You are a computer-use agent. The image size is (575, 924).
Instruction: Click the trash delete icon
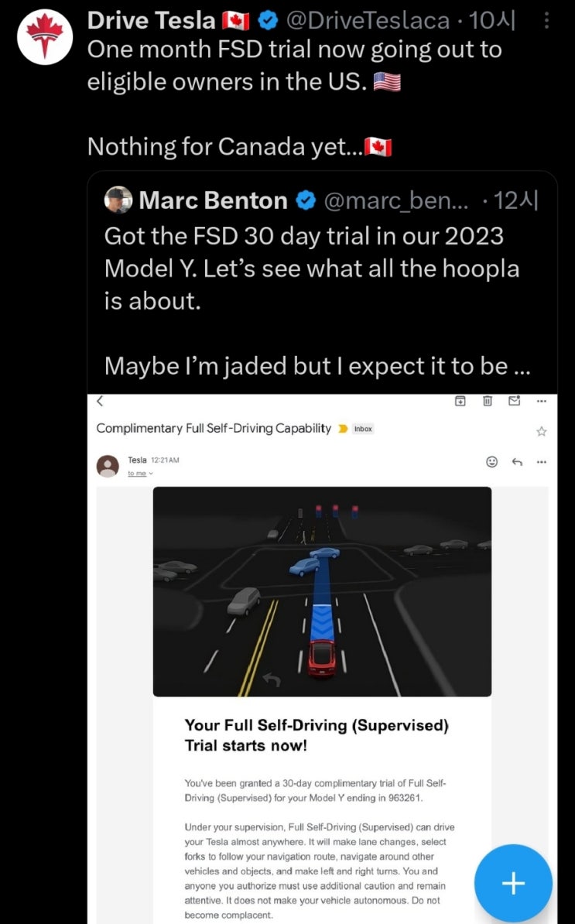[488, 401]
